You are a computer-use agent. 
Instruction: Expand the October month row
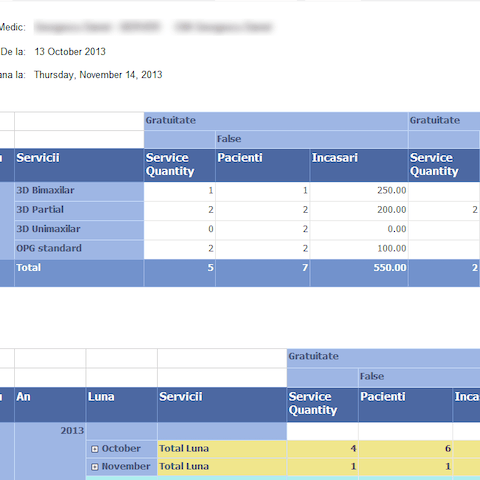pos(95,449)
